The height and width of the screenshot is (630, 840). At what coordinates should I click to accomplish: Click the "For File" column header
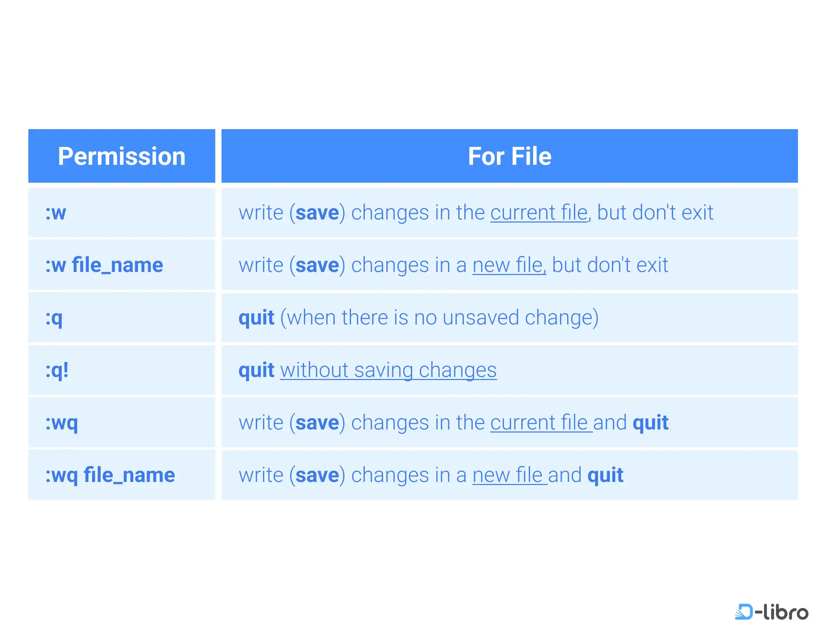tap(509, 156)
